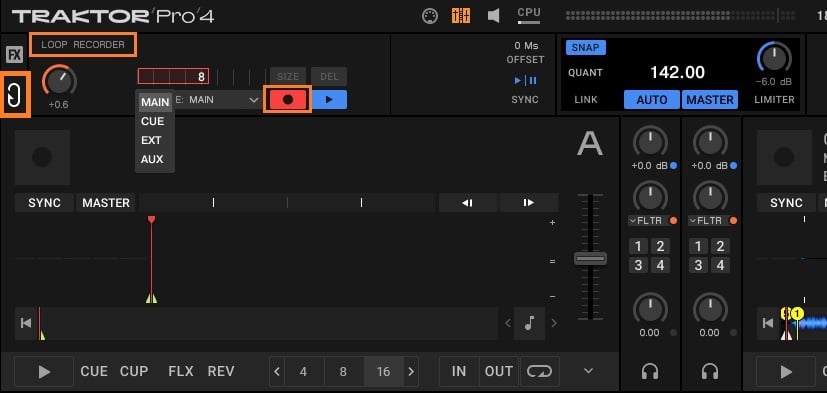This screenshot has height=393, width=827.
Task: Nudge Deck A tempo bend forward
Action: point(528,203)
